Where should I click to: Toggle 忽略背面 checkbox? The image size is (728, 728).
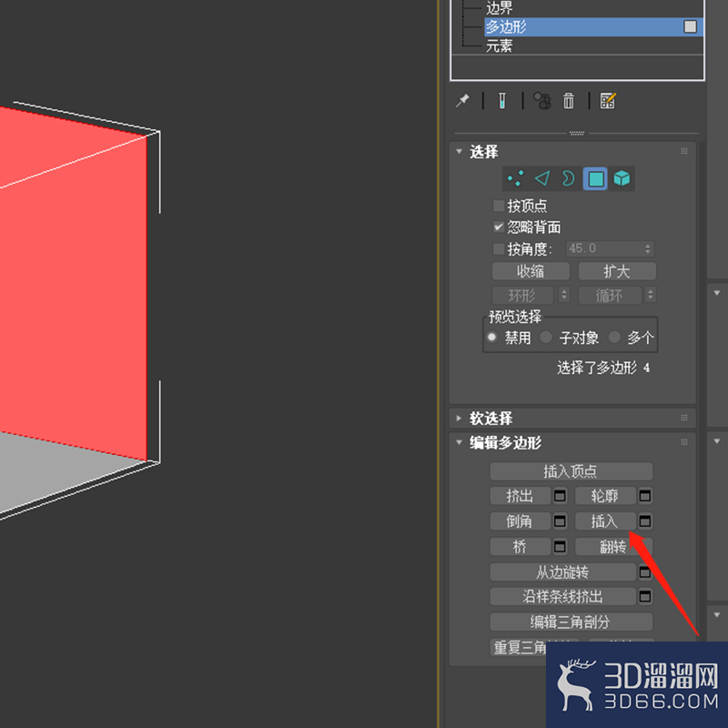pos(499,227)
